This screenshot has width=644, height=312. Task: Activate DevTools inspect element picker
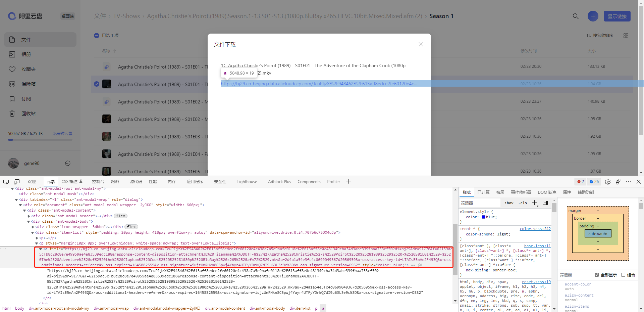pyautogui.click(x=6, y=182)
